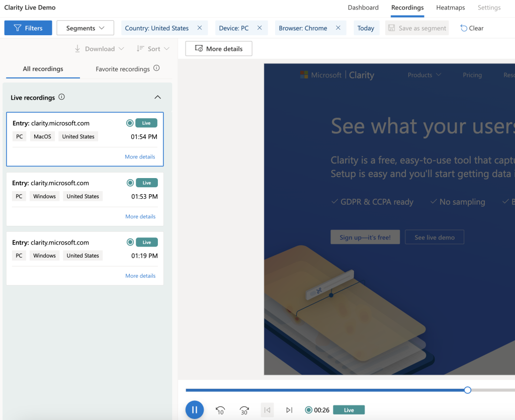Skip to the next recording
The width and height of the screenshot is (515, 420).
click(289, 410)
